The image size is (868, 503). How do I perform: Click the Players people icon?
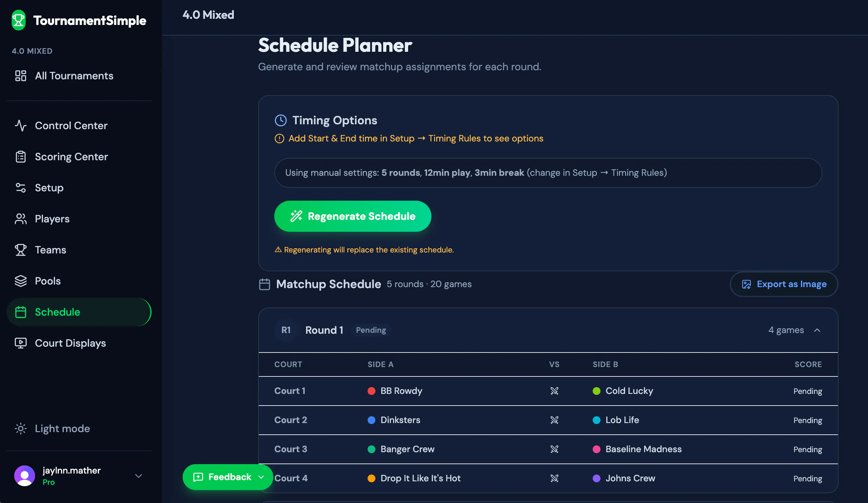coord(21,218)
